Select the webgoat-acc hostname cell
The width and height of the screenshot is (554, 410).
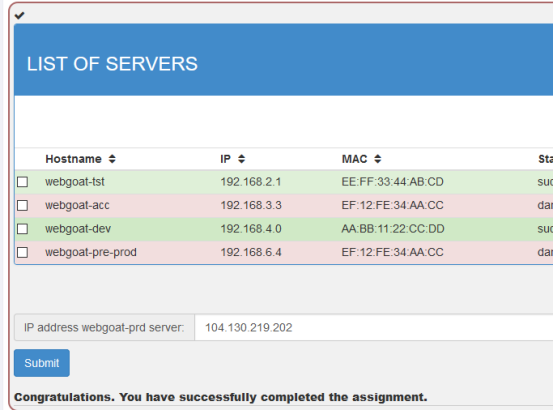77,205
